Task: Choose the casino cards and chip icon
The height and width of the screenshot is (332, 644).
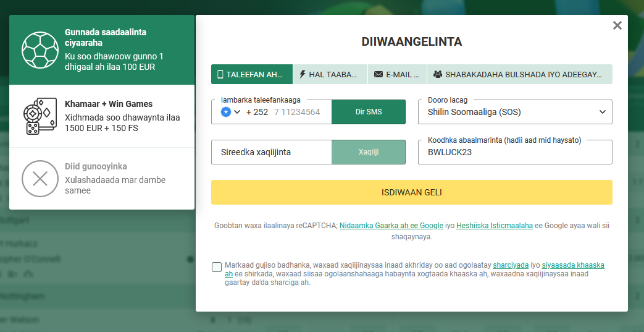Action: [x=40, y=116]
